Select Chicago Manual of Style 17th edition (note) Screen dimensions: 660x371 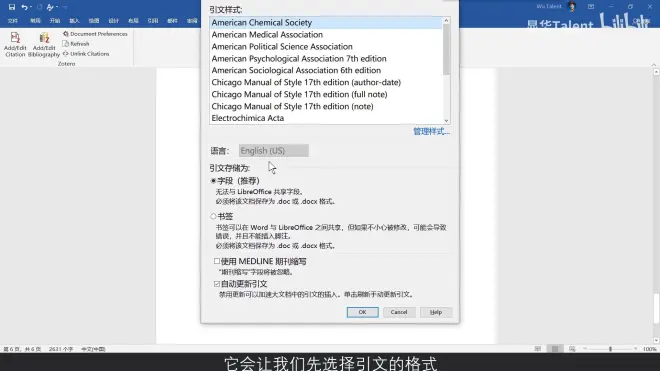tap(326, 107)
